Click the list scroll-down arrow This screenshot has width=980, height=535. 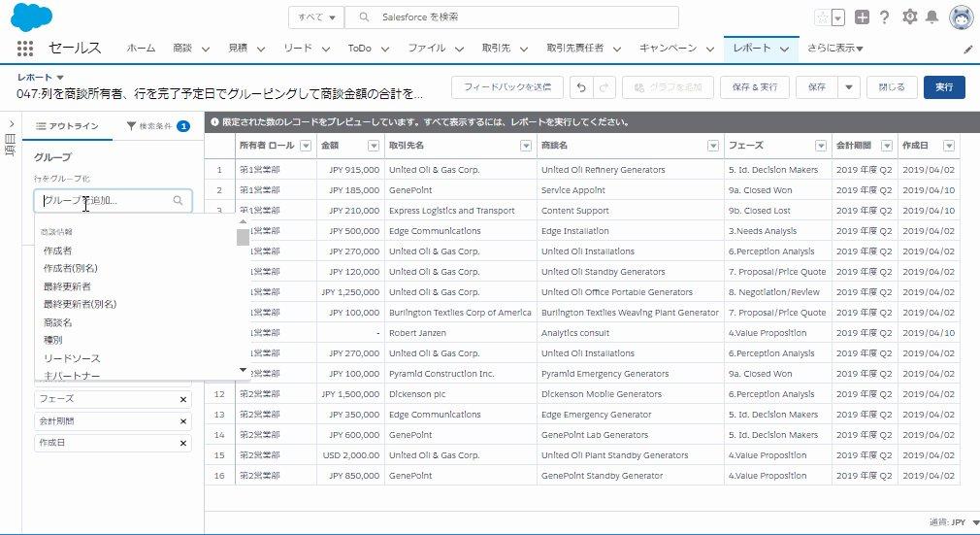pyautogui.click(x=244, y=370)
